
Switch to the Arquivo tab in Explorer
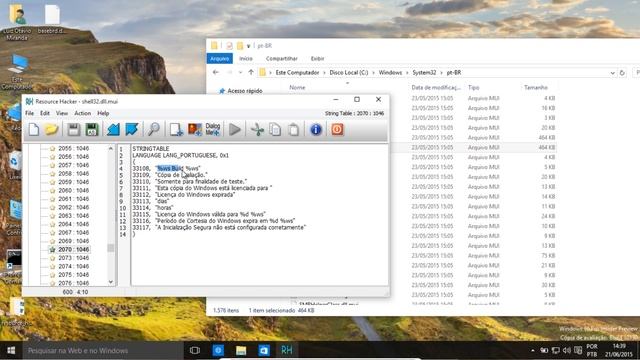pos(220,59)
